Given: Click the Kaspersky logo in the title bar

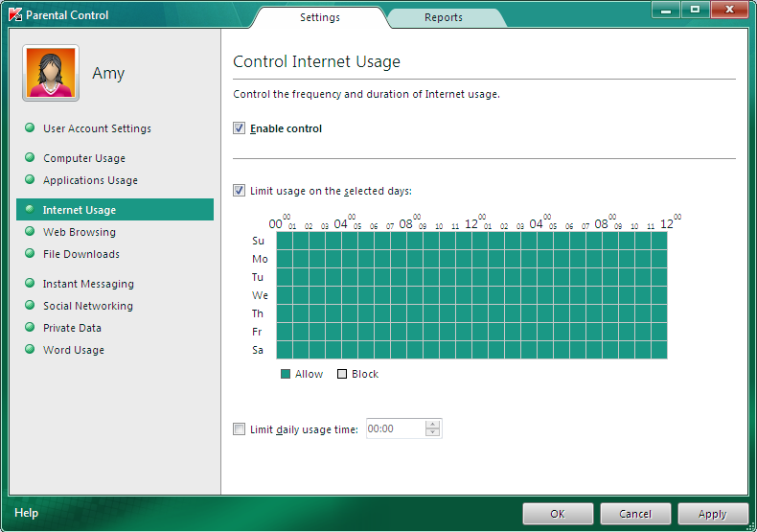Looking at the screenshot, I should click(15, 15).
